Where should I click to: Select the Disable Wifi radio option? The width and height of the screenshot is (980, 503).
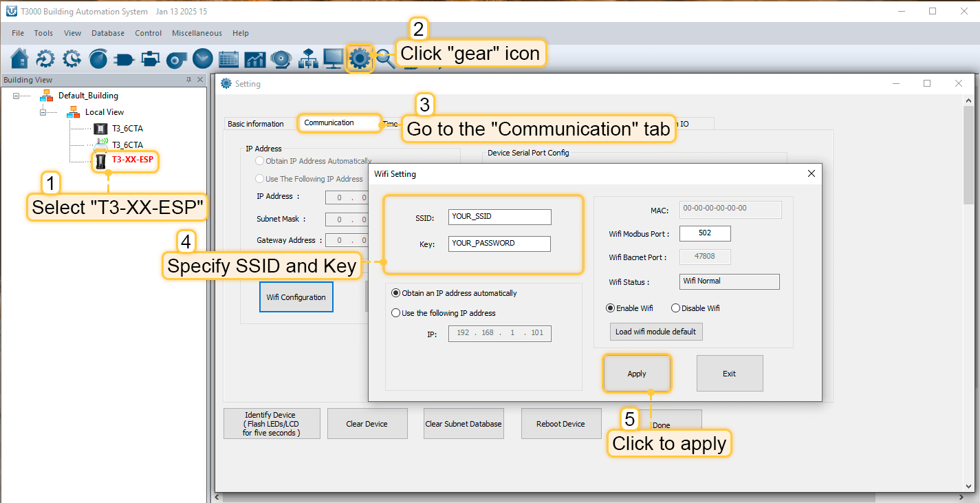point(675,308)
